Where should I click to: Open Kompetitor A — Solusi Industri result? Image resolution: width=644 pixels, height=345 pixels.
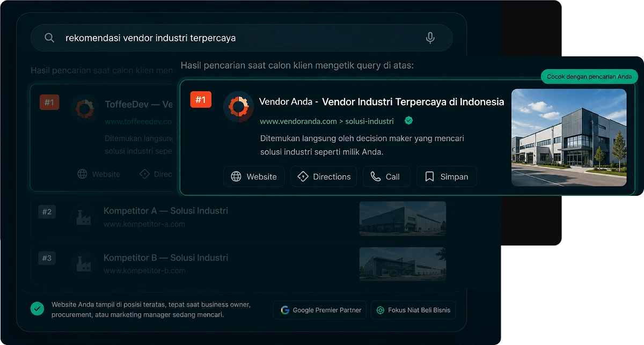coord(166,211)
